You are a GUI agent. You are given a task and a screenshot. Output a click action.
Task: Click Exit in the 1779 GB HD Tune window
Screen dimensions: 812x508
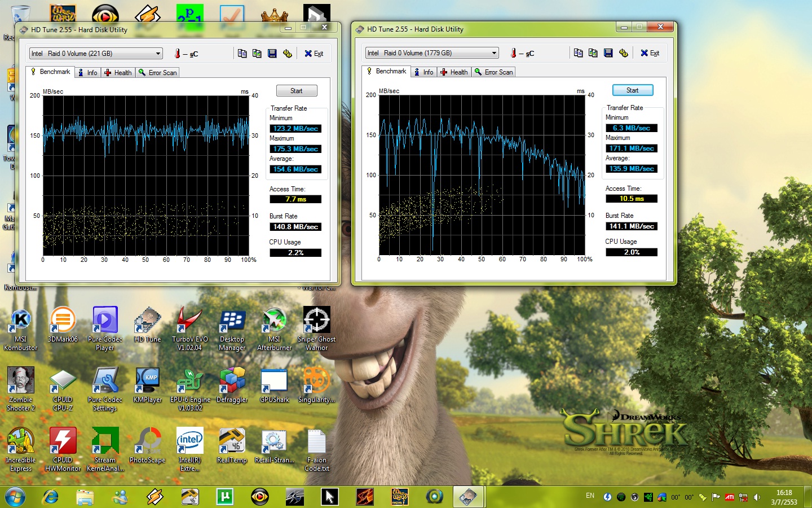[x=650, y=53]
